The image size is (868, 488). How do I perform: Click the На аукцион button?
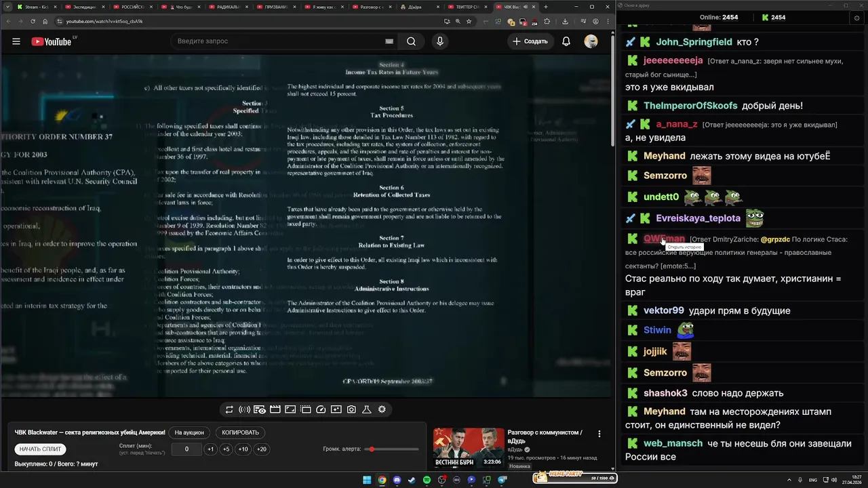[x=189, y=432]
